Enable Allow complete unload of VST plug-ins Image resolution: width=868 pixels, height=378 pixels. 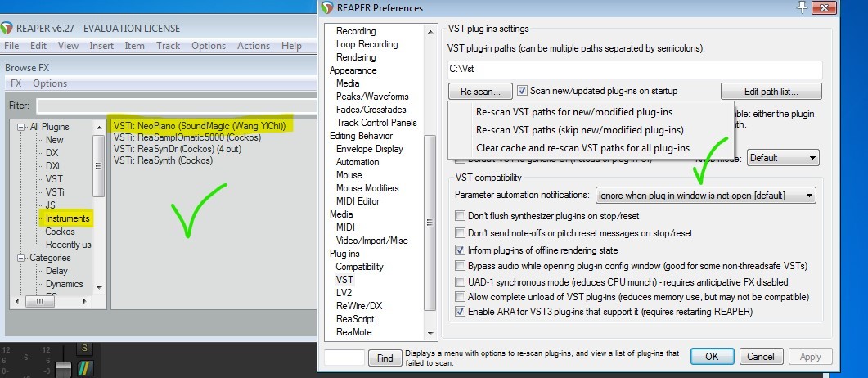click(460, 297)
